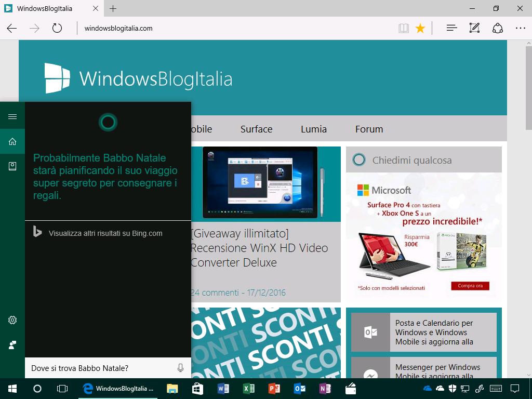Open the SCONTI banner image

(x=266, y=343)
